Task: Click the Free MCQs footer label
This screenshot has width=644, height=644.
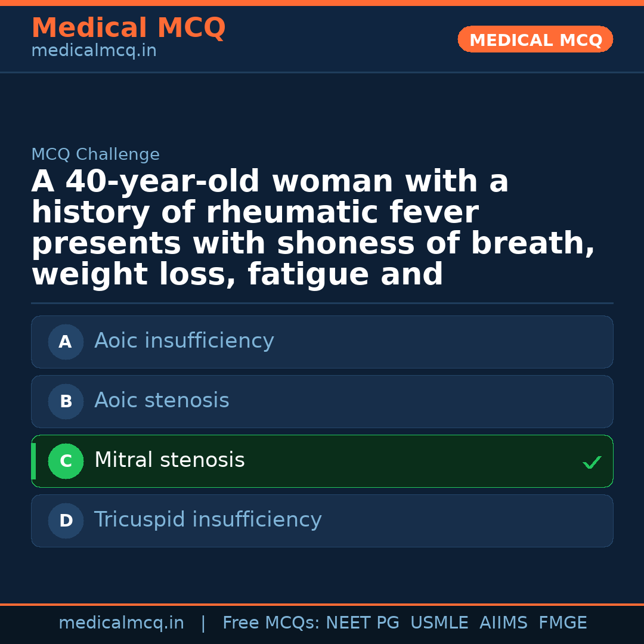Action: pos(271,623)
